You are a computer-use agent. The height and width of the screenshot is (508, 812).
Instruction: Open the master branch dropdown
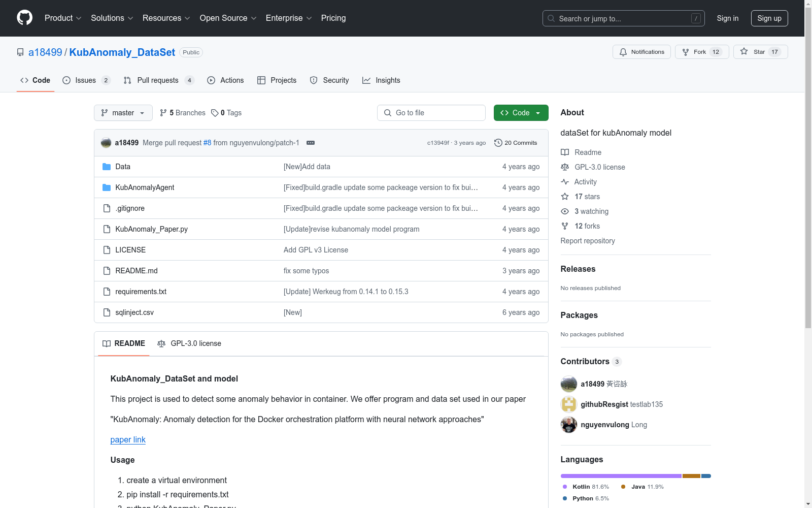pos(123,113)
